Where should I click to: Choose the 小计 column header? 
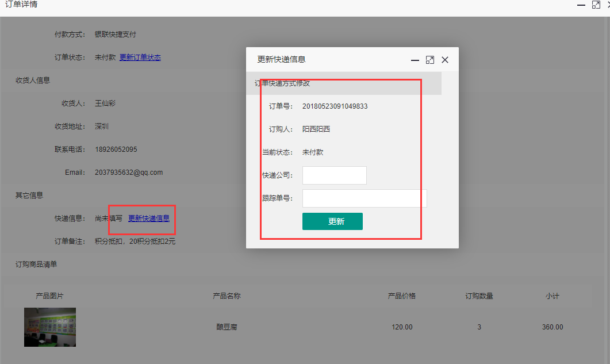[x=552, y=296]
